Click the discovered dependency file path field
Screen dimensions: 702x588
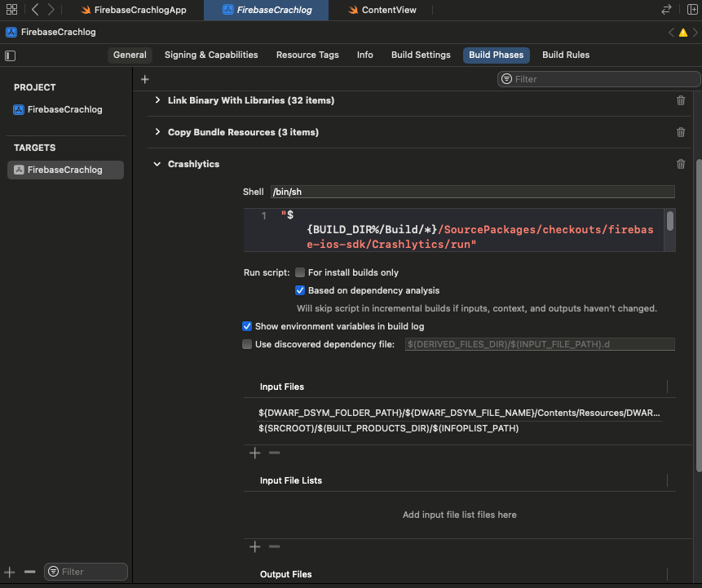point(540,344)
